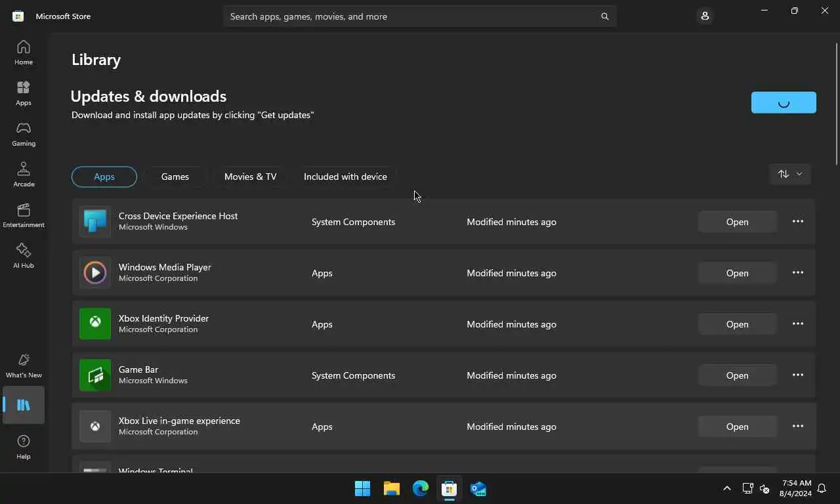Open more options for Xbox Live in-game experience
Viewport: 840px width, 504px height.
tap(798, 427)
